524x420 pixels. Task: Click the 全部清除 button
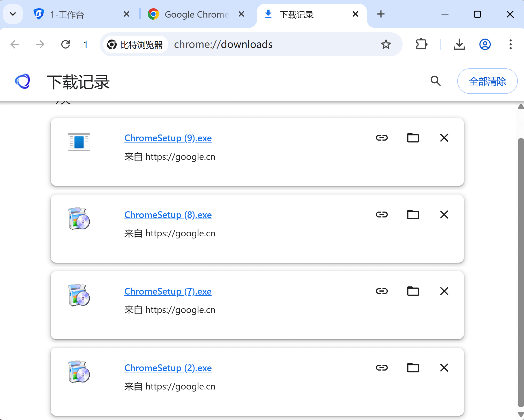point(487,81)
